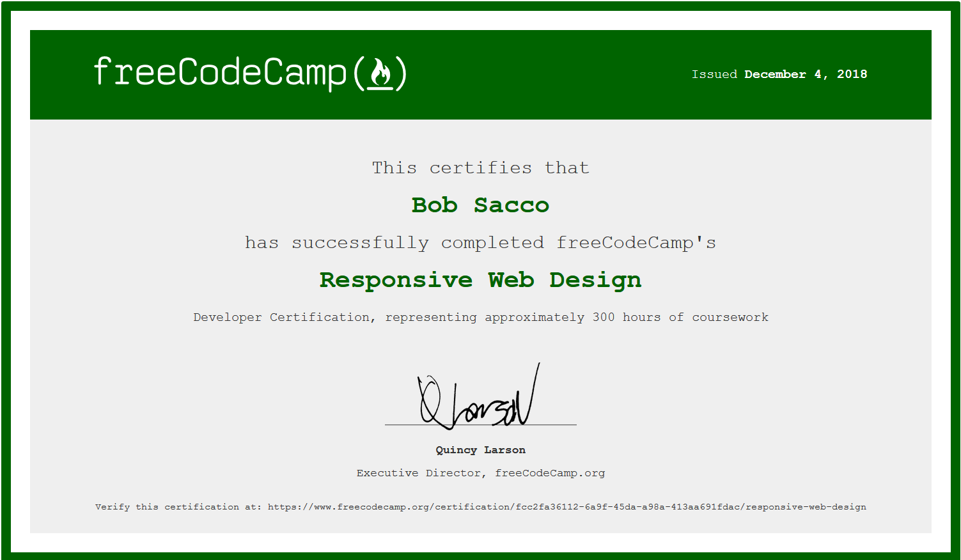Click the 'Developer Certification' text

(x=281, y=317)
